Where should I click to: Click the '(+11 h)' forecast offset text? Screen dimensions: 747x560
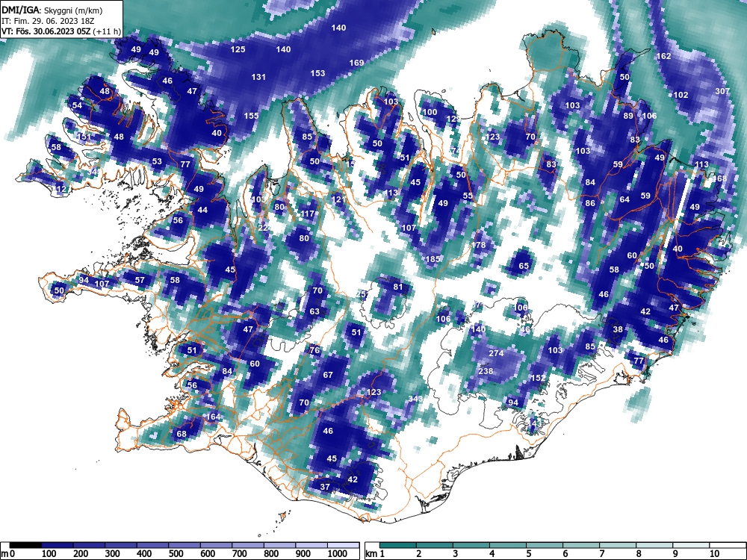click(107, 31)
